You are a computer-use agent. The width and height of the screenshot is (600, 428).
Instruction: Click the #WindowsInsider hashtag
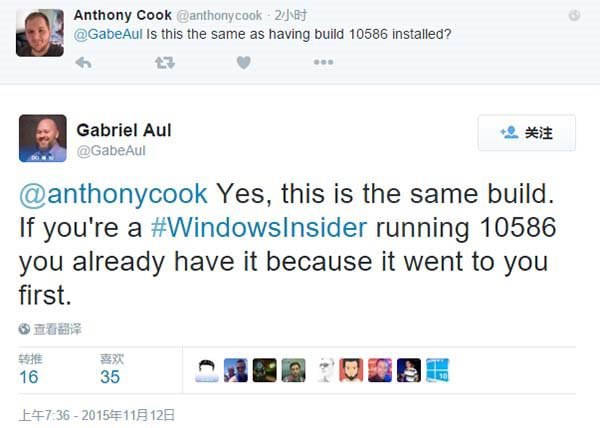coord(259,227)
